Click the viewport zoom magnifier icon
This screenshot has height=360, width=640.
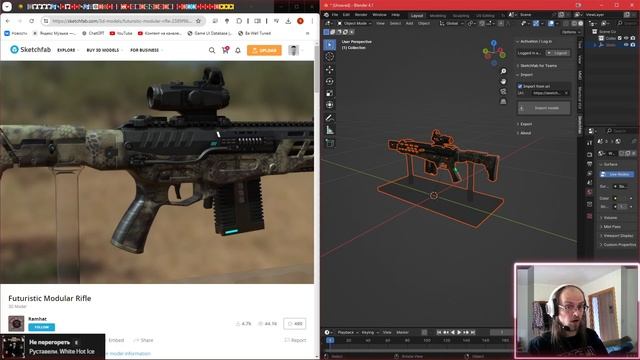503,71
